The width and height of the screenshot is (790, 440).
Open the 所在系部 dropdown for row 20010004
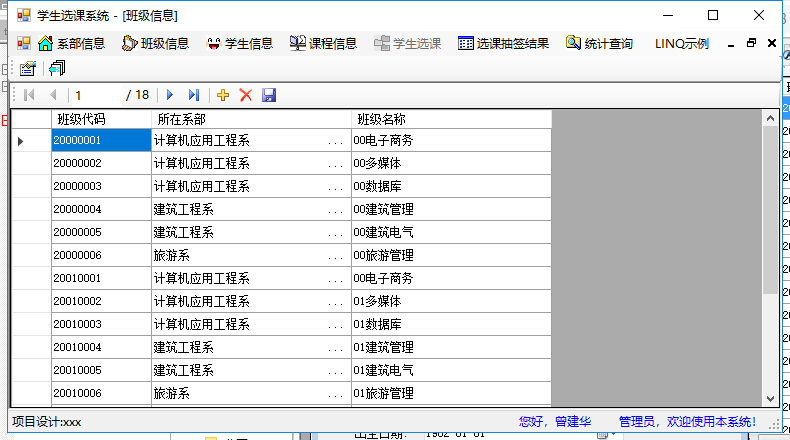[x=335, y=348]
